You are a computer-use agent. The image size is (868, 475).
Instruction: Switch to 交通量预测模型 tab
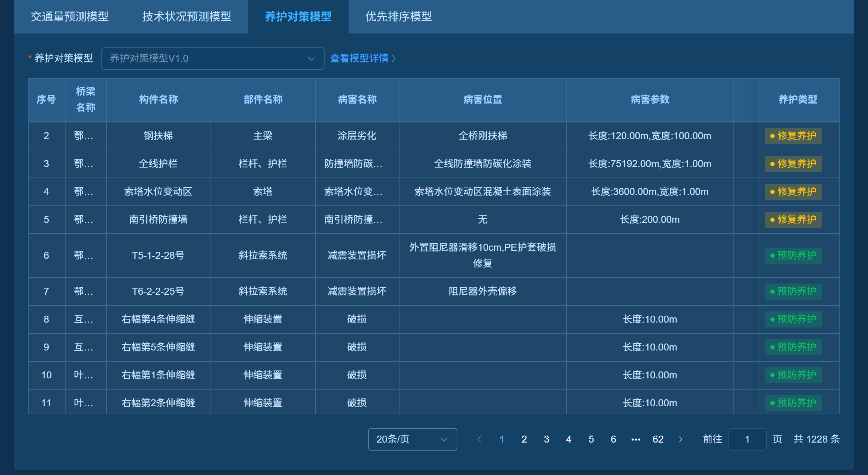point(70,16)
